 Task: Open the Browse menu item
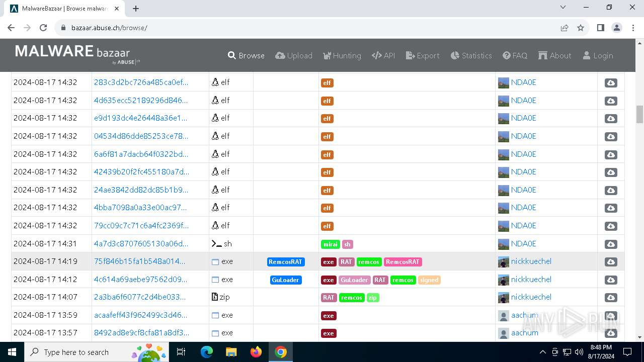pyautogui.click(x=246, y=55)
